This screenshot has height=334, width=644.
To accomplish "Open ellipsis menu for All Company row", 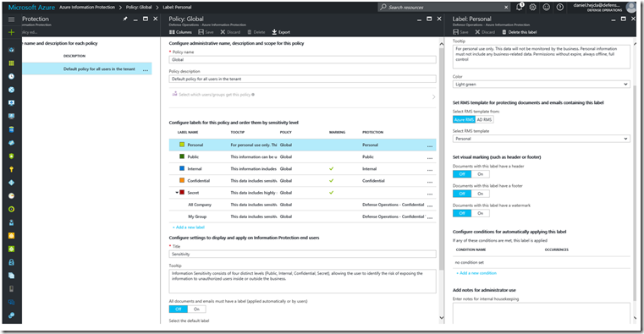I will coord(430,205).
